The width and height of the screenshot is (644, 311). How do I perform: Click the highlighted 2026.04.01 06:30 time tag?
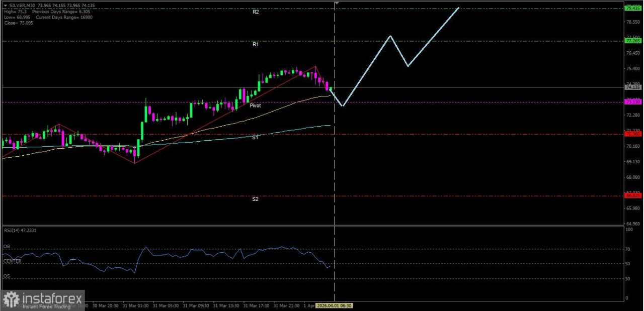pos(334,305)
